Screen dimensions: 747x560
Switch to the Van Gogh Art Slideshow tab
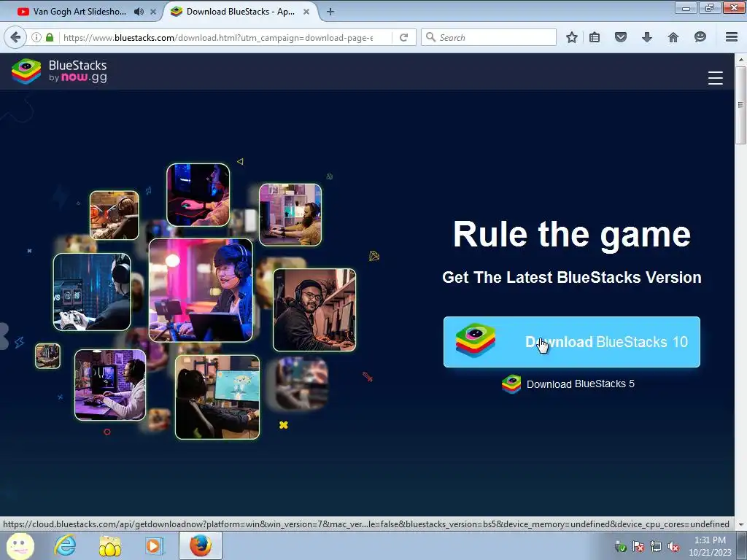80,12
